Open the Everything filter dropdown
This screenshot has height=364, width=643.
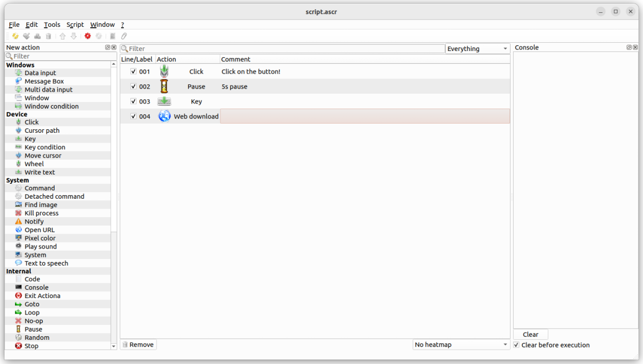click(x=477, y=49)
